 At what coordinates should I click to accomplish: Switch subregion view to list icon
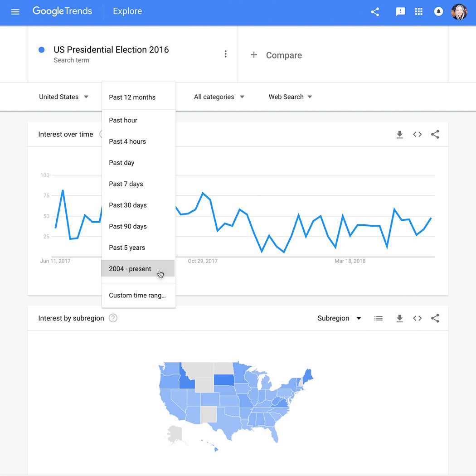(378, 318)
